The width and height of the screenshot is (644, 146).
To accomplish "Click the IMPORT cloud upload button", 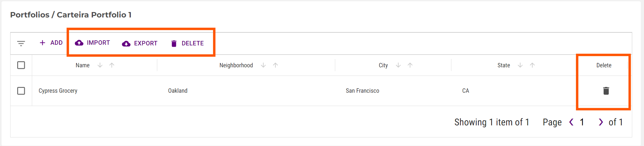I will click(92, 43).
